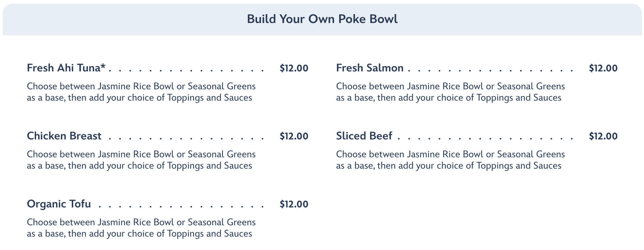Choose the Sliced Beef menu item
644x250 pixels.
tap(364, 136)
